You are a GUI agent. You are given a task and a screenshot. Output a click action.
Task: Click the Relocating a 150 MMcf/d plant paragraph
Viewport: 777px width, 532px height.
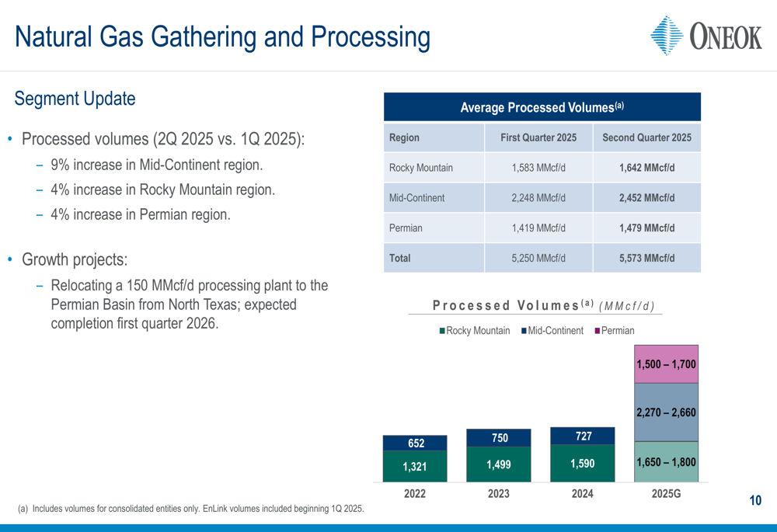[x=190, y=304]
